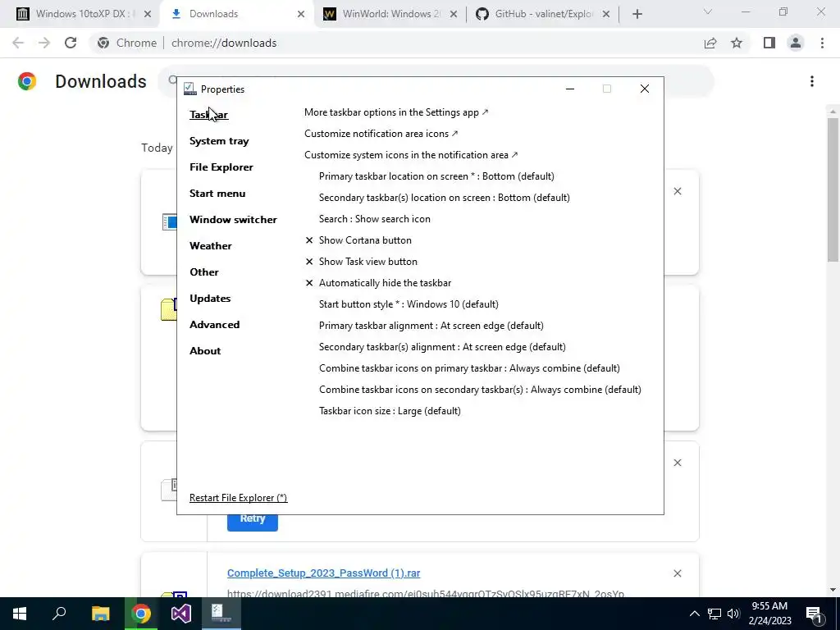
Task: Open Complete_Setup_2023_PassWord (1).rar download link
Action: coord(323,573)
